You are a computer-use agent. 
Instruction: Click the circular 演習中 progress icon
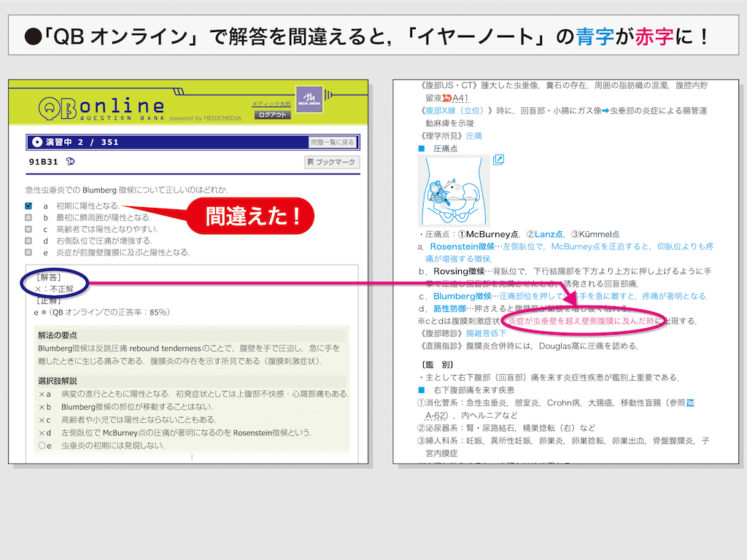point(36,142)
